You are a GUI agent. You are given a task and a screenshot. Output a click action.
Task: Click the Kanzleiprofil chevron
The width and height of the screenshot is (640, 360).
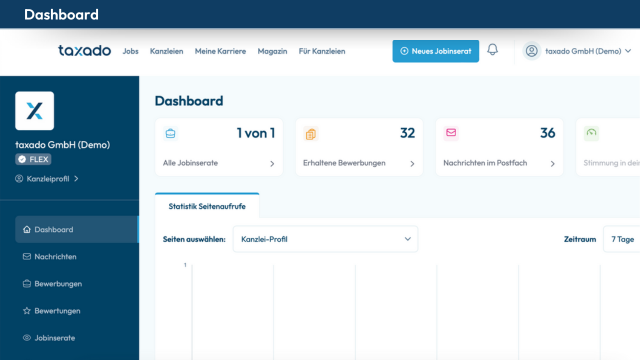[x=76, y=179]
